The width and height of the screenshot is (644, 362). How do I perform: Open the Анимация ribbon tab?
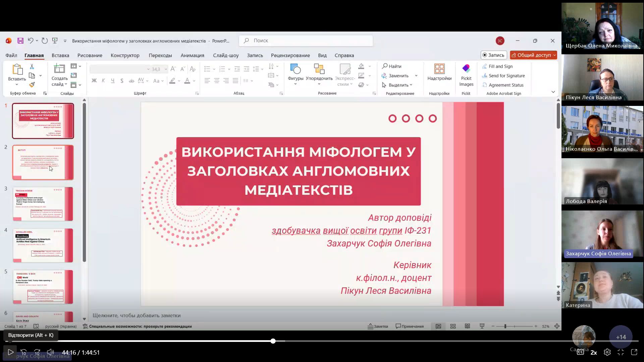tap(192, 55)
